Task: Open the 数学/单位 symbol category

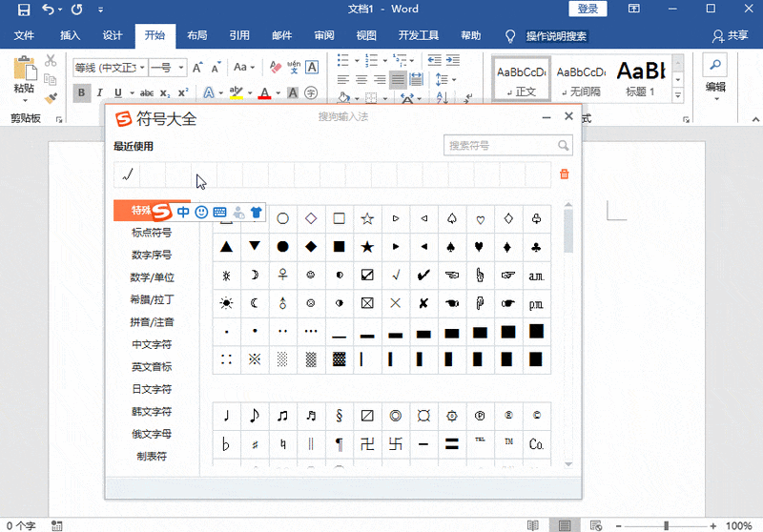Action: point(152,277)
